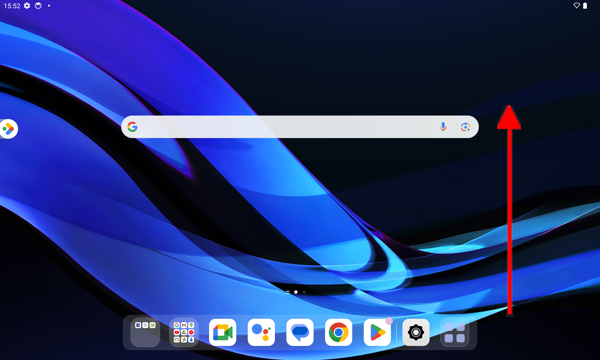This screenshot has width=600, height=360.
Task: Open the Google Meet app in dock
Action: coord(223,332)
